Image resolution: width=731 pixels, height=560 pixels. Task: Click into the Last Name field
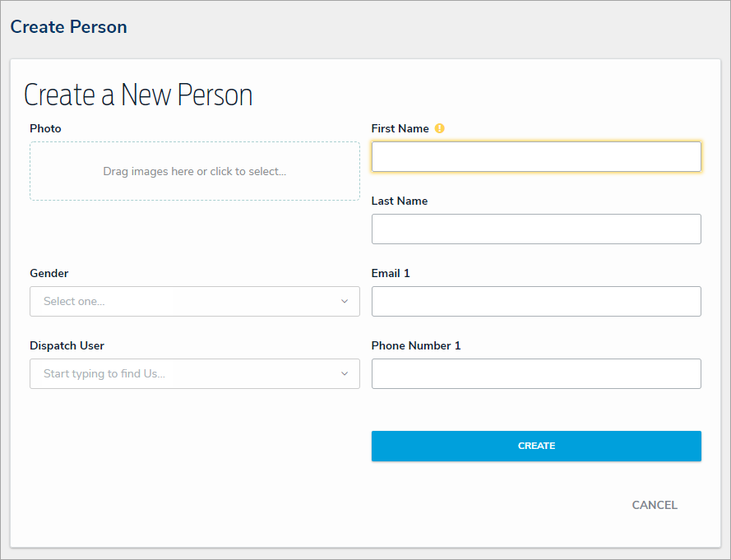tap(536, 229)
